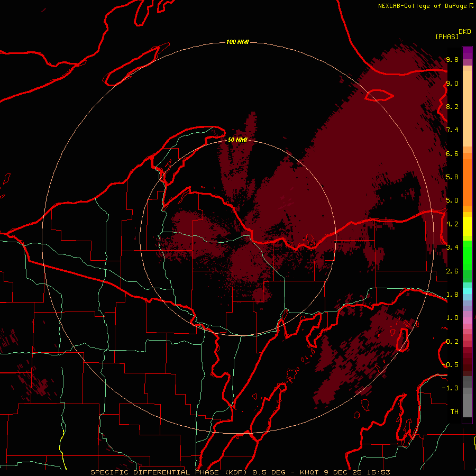Pick the bright green segment of the color scale
476x476 pixels.
click(x=467, y=255)
